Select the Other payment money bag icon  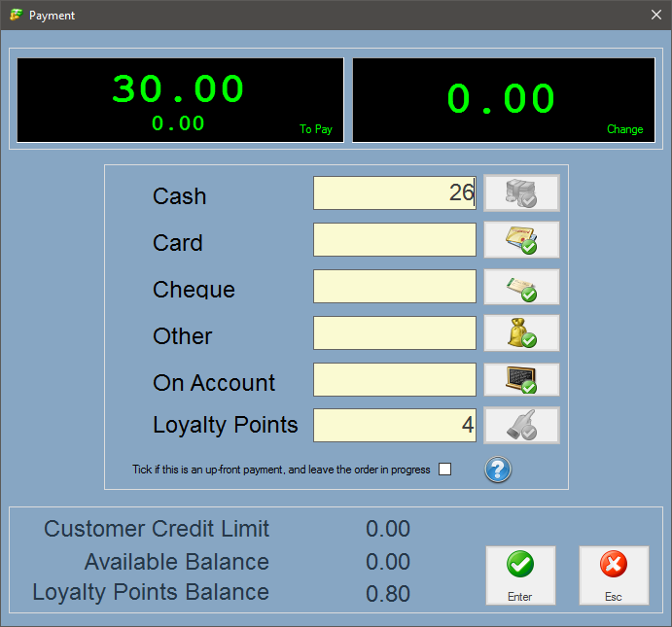[522, 333]
